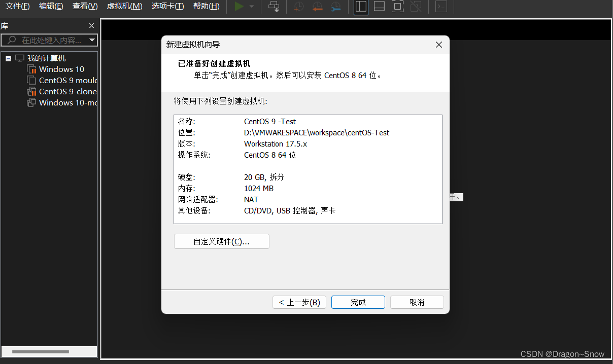Viewport: 613px width, 364px height.
Task: Toggle the show library sidebar view icon
Action: 361,7
